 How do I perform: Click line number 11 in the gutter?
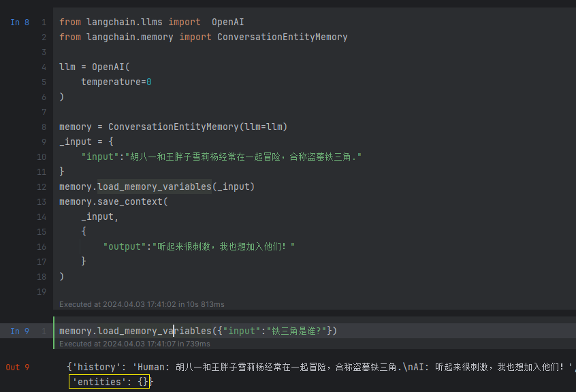click(x=42, y=171)
